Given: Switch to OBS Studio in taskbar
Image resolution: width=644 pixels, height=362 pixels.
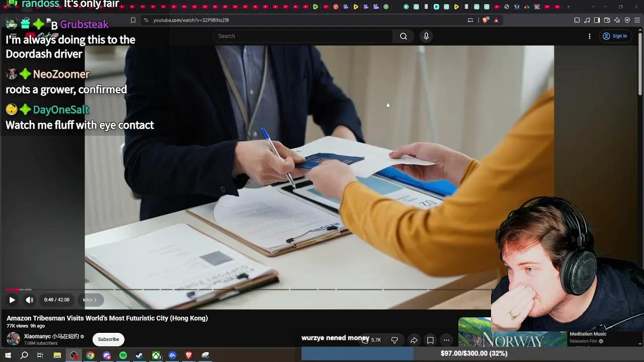Looking at the screenshot, I should (74, 355).
